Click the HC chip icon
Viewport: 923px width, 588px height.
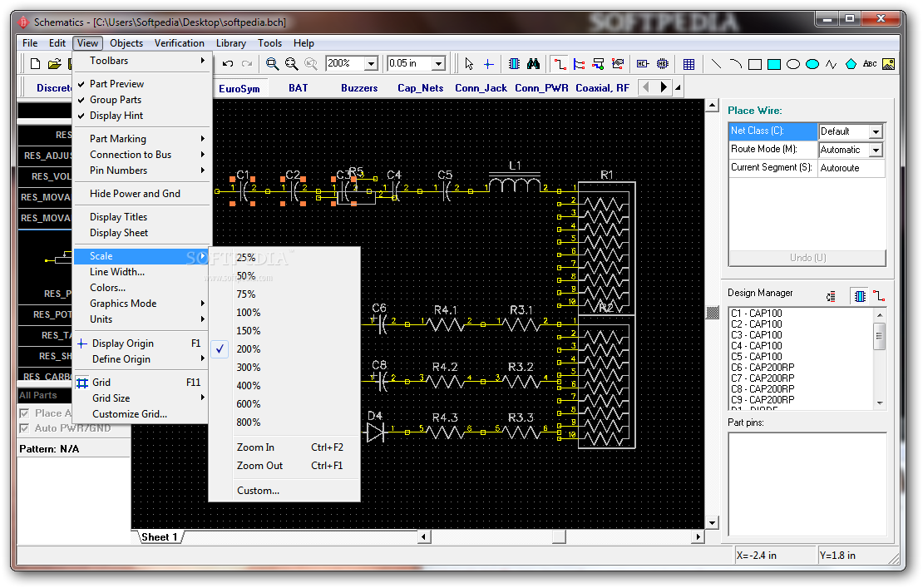pyautogui.click(x=663, y=63)
